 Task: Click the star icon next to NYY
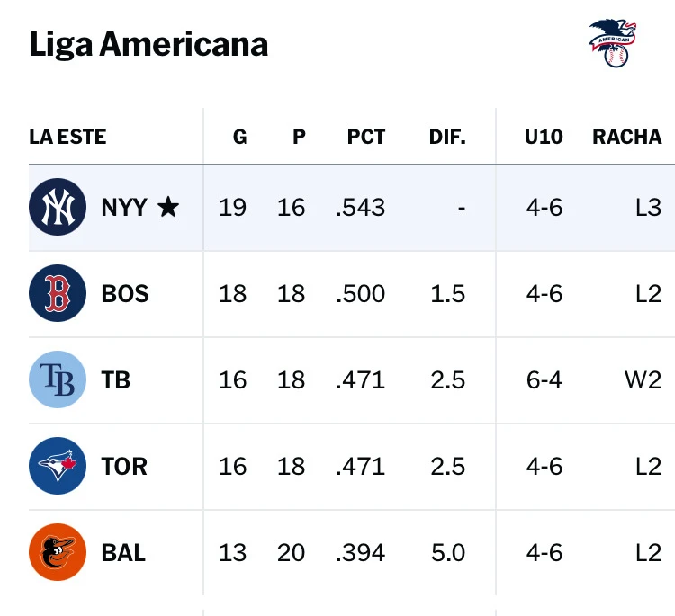[x=168, y=208]
